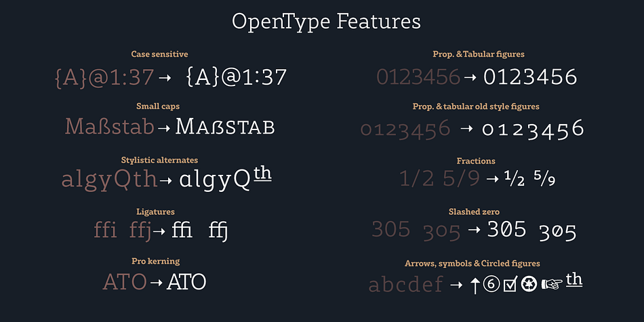Click the white kerned ATO sample
This screenshot has width=644, height=322.
[186, 282]
